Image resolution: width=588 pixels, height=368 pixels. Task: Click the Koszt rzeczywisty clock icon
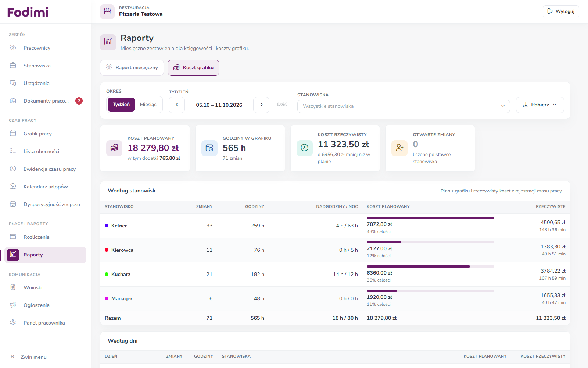305,148
